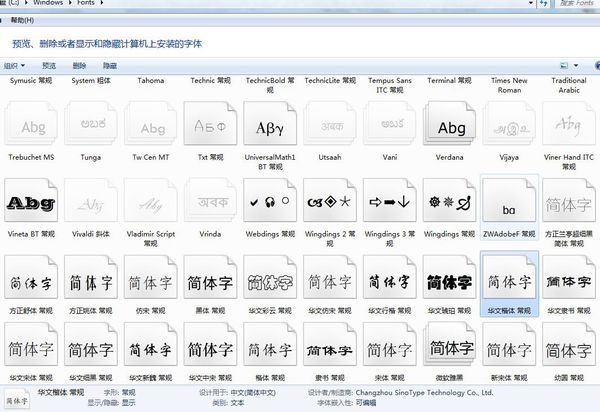Select the 华文琥珀 bold font icon
The height and width of the screenshot is (412, 600).
(450, 277)
